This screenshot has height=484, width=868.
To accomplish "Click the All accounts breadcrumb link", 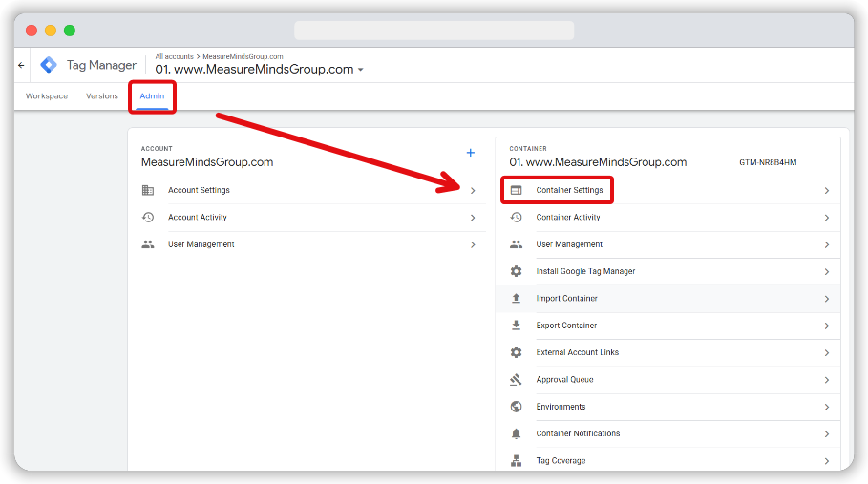I will click(x=175, y=56).
